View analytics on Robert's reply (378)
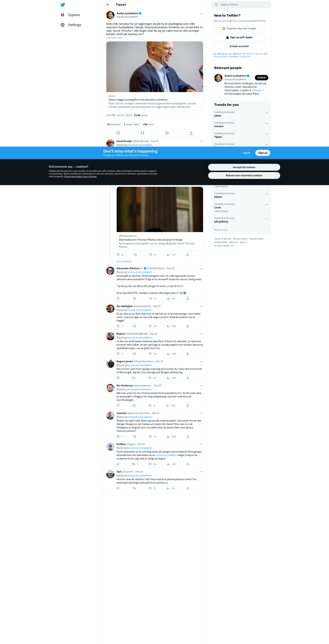Viewport: 329px width, 644px height. coord(172,354)
